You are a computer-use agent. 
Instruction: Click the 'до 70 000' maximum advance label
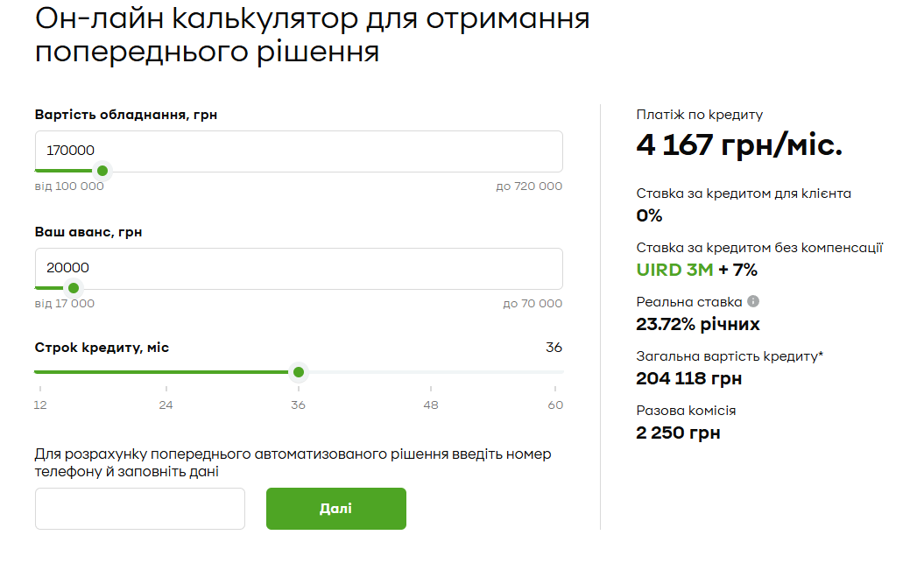(x=533, y=304)
